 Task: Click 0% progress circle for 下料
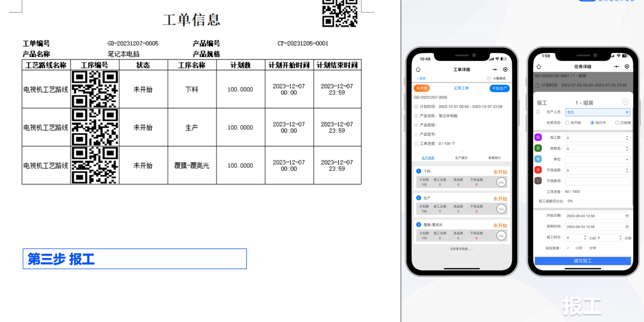[x=501, y=182]
